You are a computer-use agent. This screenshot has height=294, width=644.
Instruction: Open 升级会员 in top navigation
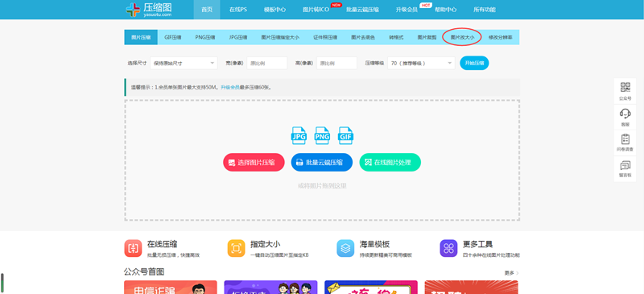pyautogui.click(x=407, y=10)
